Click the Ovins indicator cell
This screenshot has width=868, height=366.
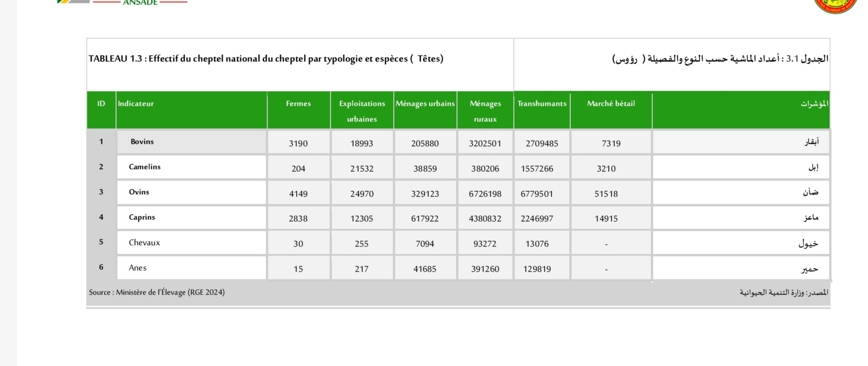click(192, 192)
